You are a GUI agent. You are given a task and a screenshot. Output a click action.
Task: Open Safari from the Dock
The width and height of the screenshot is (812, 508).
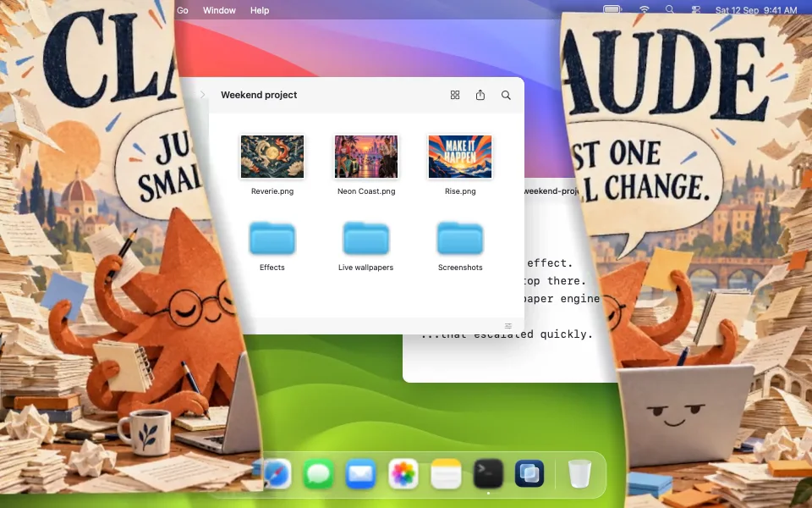point(277,473)
